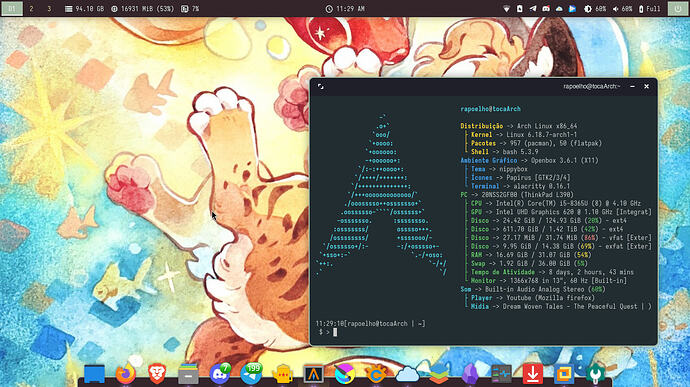This screenshot has width=690, height=387.
Task: Minimize the Alacritty terminal window
Action: pyautogui.click(x=632, y=87)
